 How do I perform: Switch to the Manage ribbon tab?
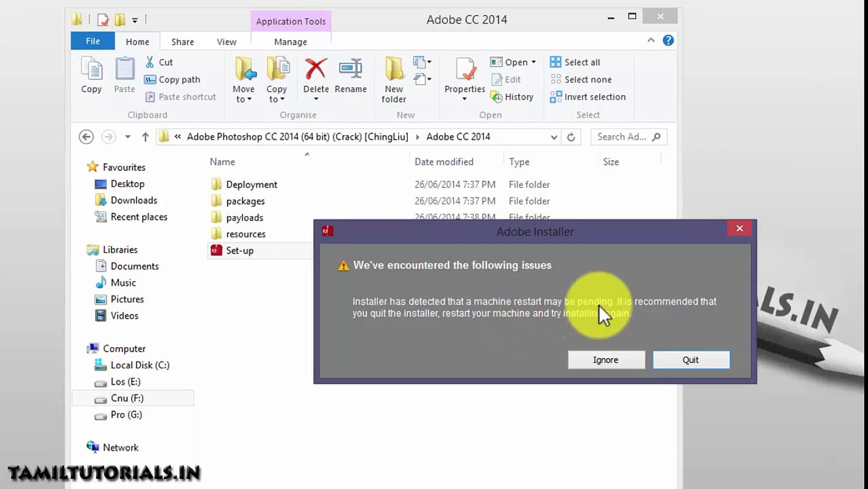click(290, 42)
